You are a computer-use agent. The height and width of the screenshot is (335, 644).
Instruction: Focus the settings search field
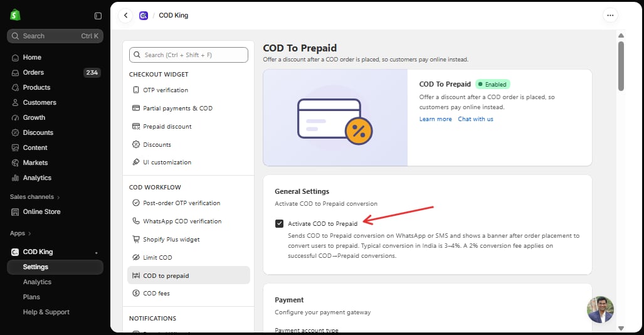tap(189, 55)
